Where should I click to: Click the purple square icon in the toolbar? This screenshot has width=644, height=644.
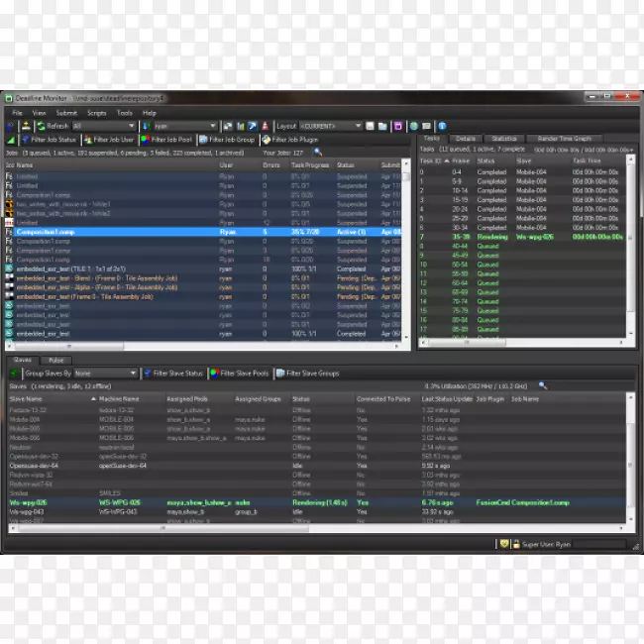click(x=397, y=126)
